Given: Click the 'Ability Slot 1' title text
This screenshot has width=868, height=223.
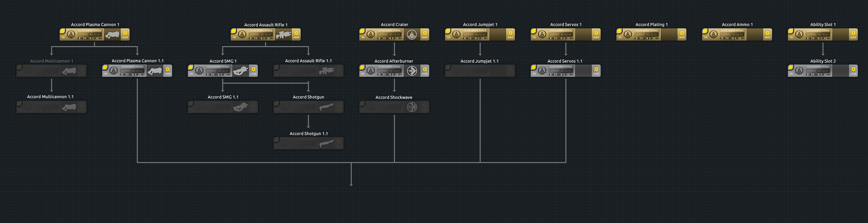Looking at the screenshot, I should (823, 25).
